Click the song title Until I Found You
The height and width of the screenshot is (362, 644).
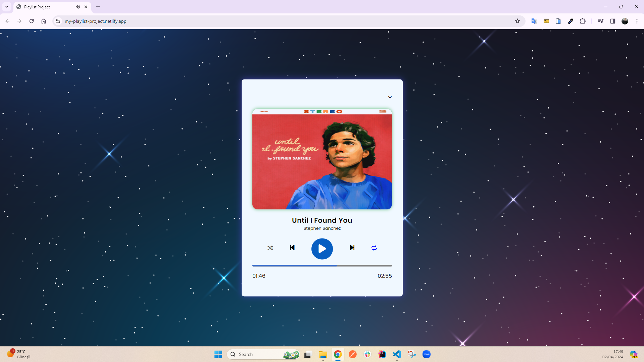pyautogui.click(x=322, y=220)
